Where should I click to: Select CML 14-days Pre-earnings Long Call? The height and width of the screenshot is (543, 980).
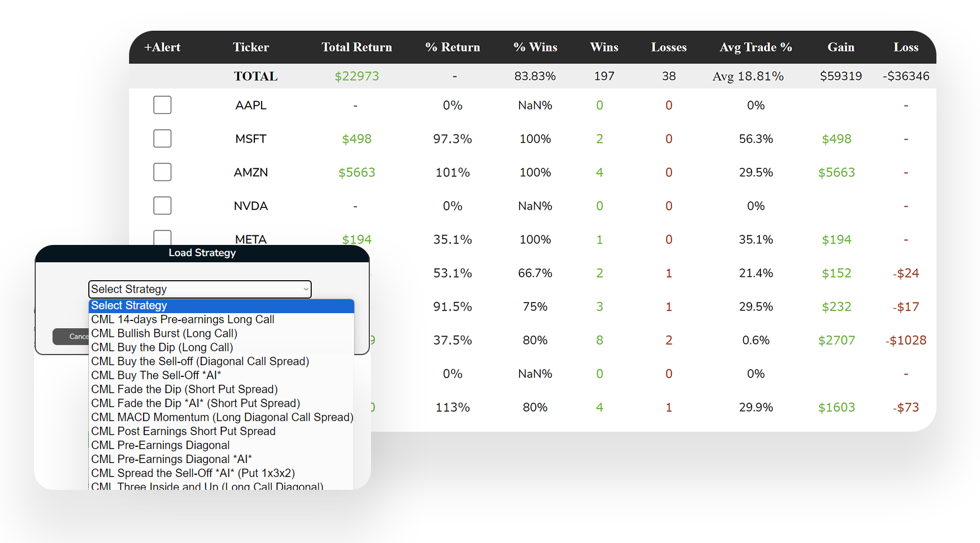coord(221,320)
